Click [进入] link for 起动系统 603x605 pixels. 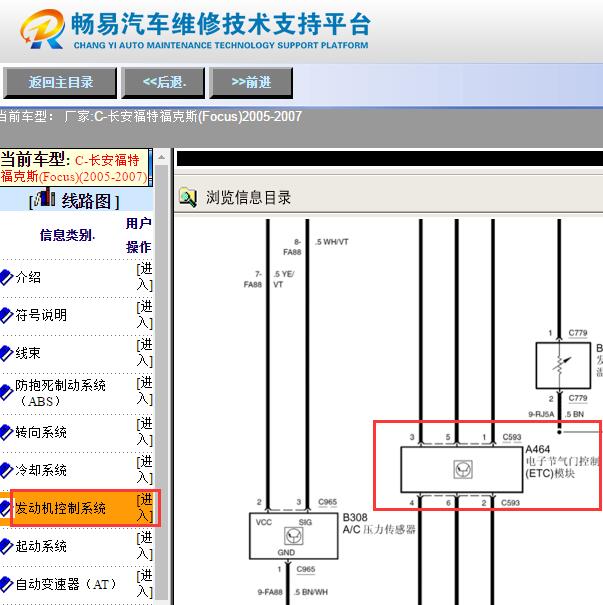tap(145, 545)
